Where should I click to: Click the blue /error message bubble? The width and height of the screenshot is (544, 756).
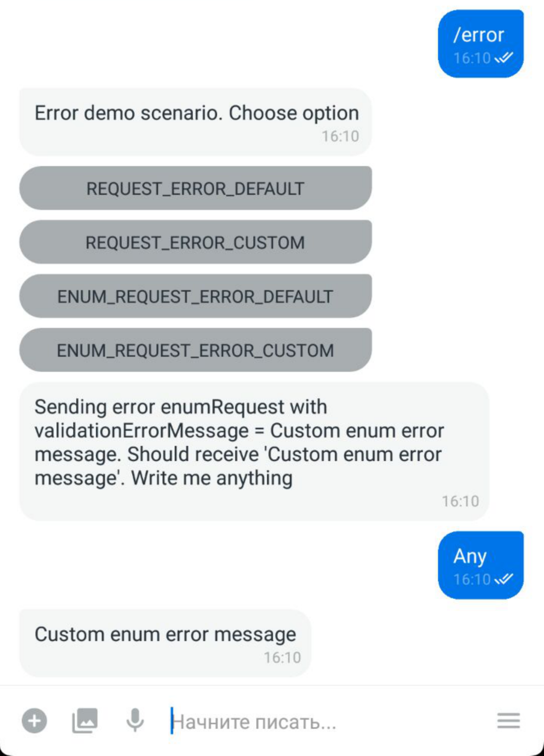click(x=481, y=44)
